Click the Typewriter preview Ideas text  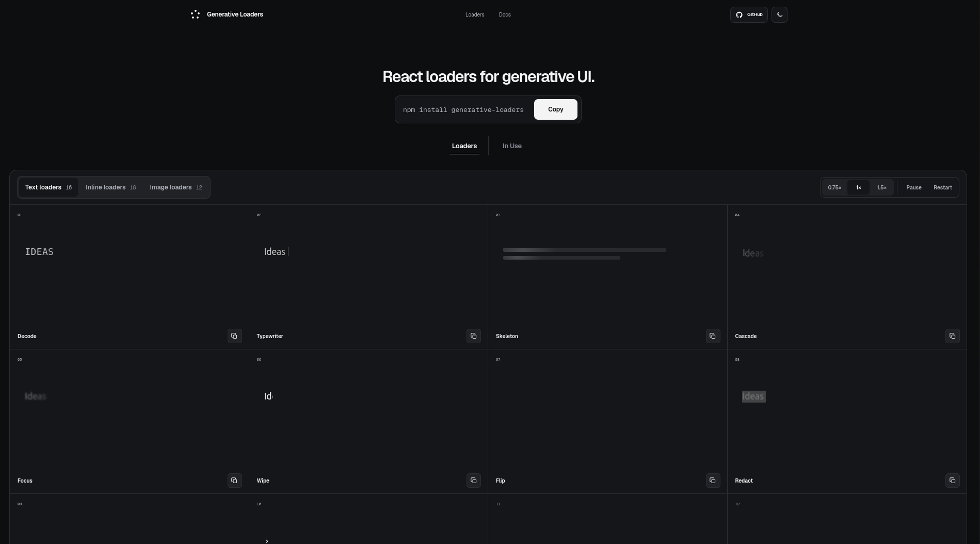pos(275,252)
